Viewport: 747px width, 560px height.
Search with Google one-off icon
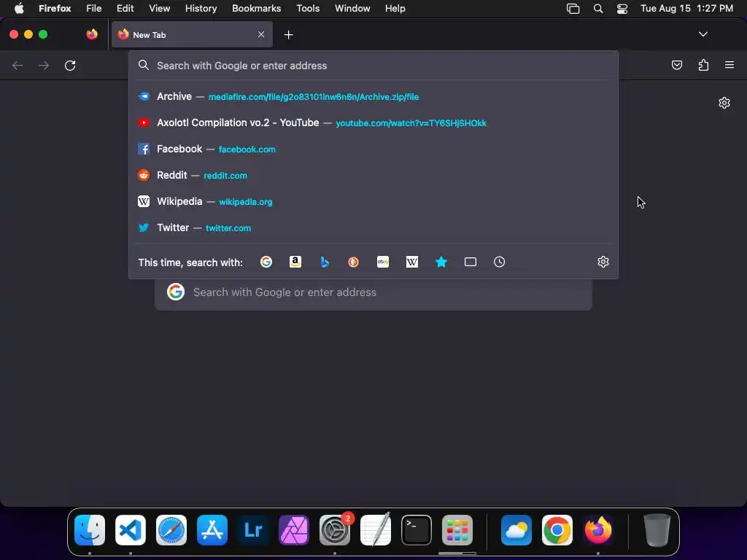tap(266, 262)
